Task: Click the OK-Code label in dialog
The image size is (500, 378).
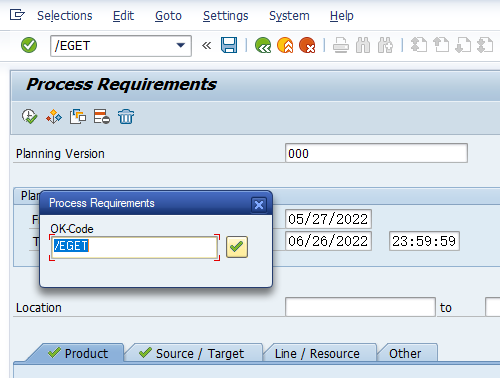Action: [x=72, y=229]
